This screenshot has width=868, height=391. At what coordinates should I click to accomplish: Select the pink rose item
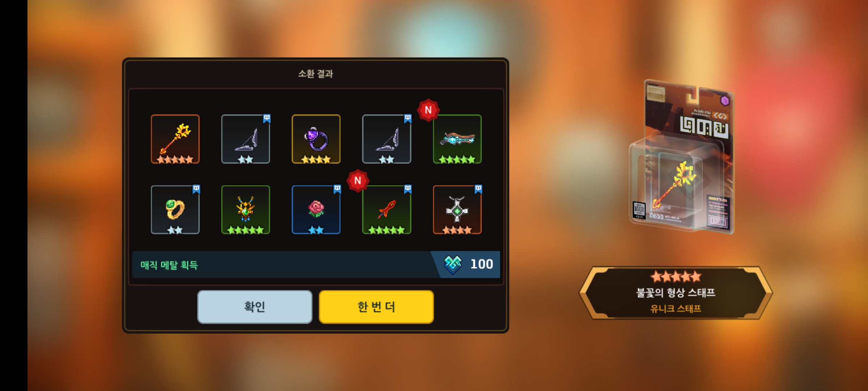(x=316, y=210)
